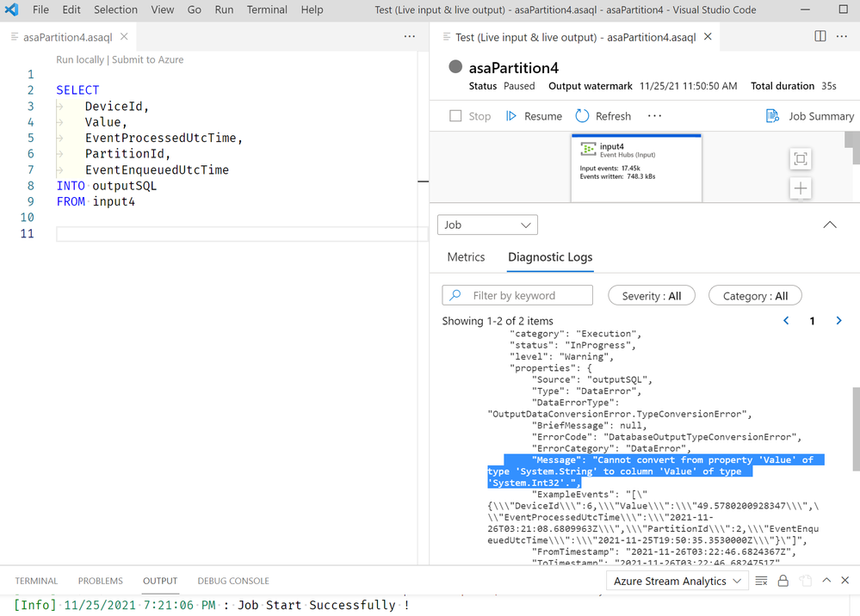Image resolution: width=860 pixels, height=616 pixels.
Task: Close the bottom panel
Action: (845, 581)
